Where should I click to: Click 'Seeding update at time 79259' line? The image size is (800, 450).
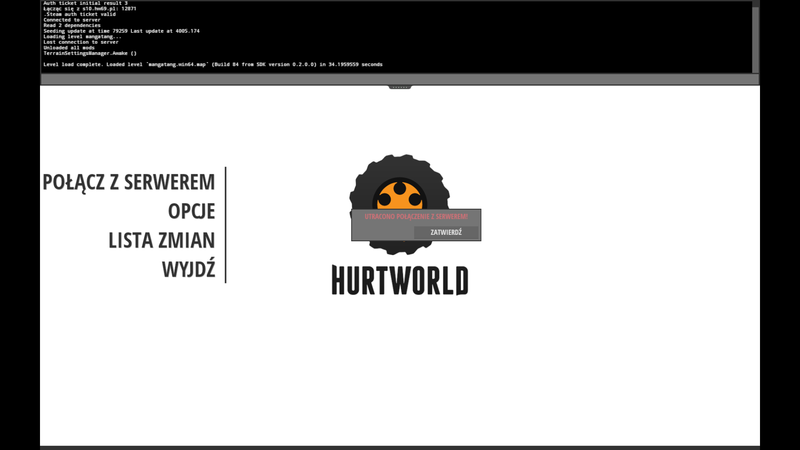coord(121,31)
